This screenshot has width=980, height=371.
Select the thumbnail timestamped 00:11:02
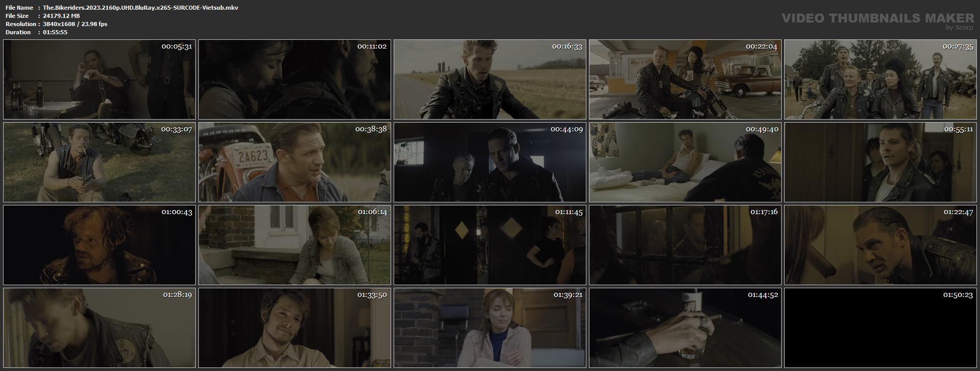(x=294, y=80)
